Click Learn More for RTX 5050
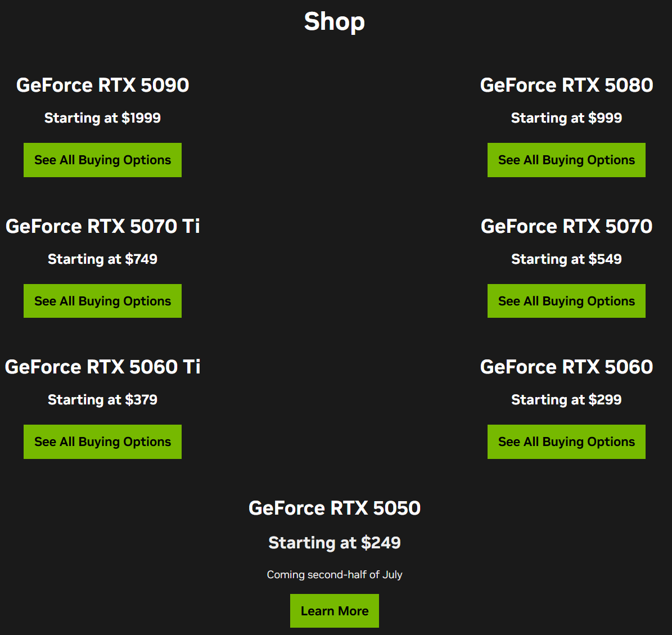Screen dimensions: 672x635 point(334,611)
